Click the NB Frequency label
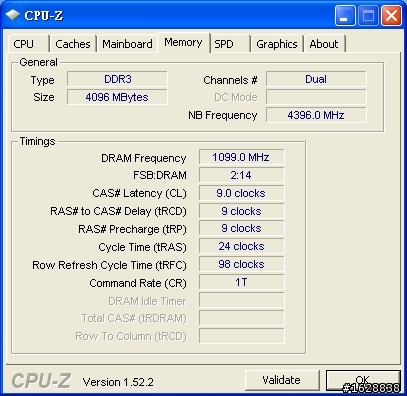407x396 pixels. (223, 115)
